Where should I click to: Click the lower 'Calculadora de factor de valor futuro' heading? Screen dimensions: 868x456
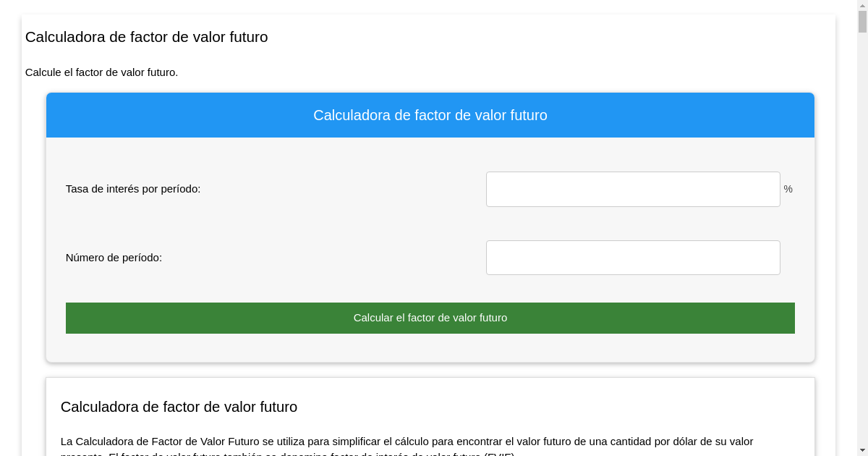click(x=179, y=407)
